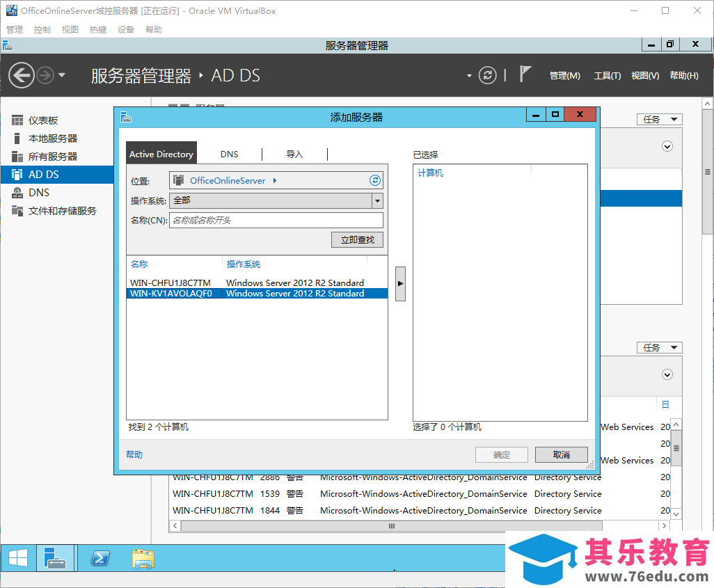Viewport: 714px width, 588px height.
Task: Click the 文件和存储服务 icon in the sidebar
Action: 17,211
